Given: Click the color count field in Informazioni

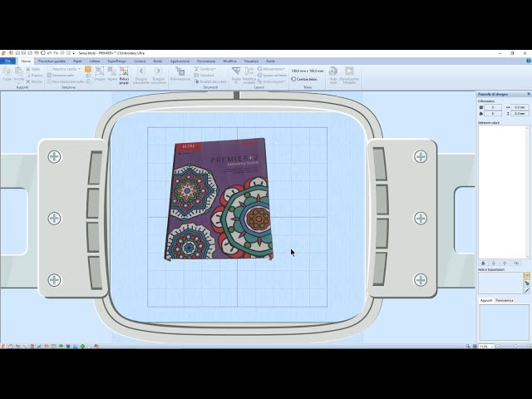Looking at the screenshot, I should pos(493,114).
